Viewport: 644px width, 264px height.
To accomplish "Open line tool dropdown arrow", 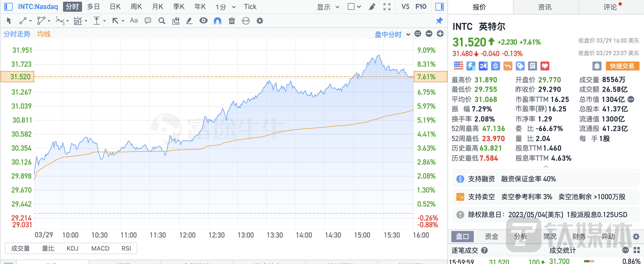I will [31, 21].
